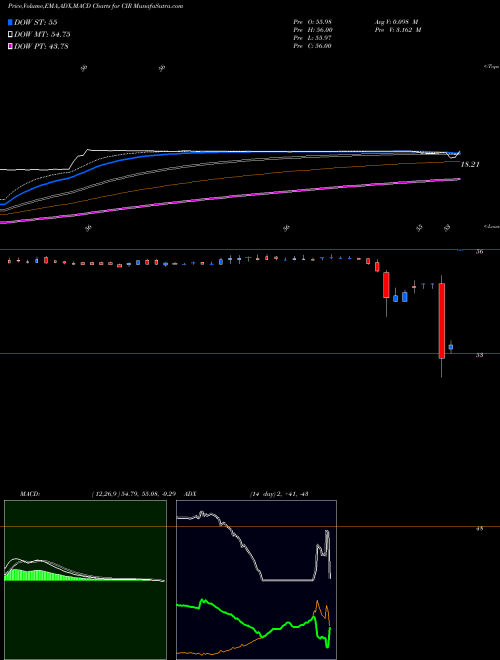Viewport: 500px width, 660px height.
Task: Click the Pre V: 3.162 M value
Action: 397,30
